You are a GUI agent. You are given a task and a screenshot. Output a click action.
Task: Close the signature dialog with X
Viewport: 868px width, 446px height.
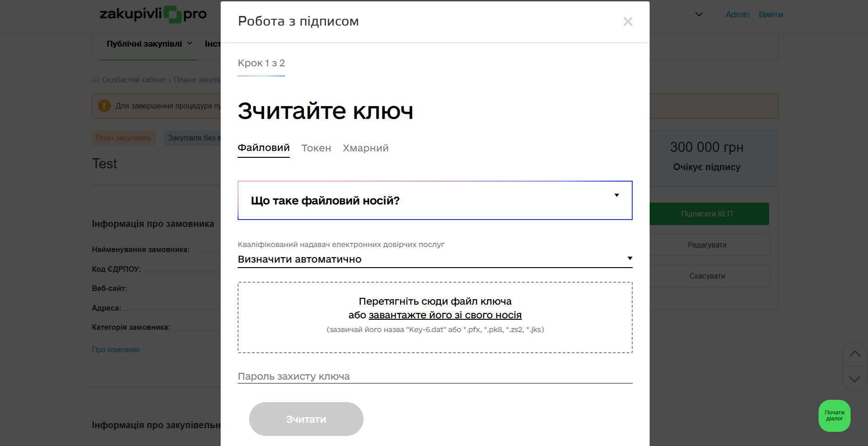(x=628, y=21)
